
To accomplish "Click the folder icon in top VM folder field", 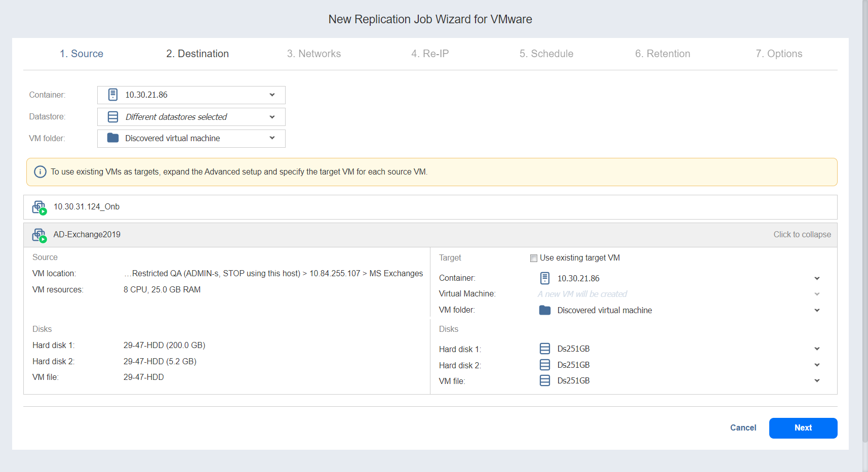I will pyautogui.click(x=113, y=138).
